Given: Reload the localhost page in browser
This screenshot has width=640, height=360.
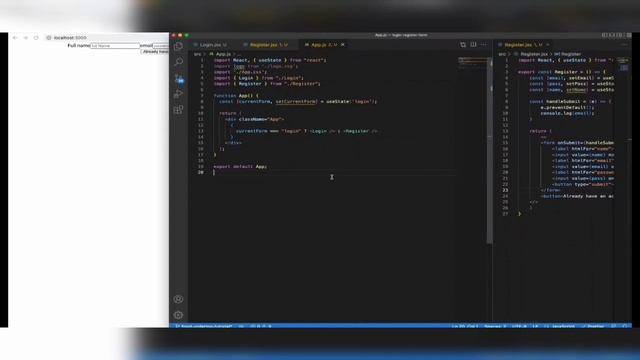Looking at the screenshot, I should [x=36, y=38].
